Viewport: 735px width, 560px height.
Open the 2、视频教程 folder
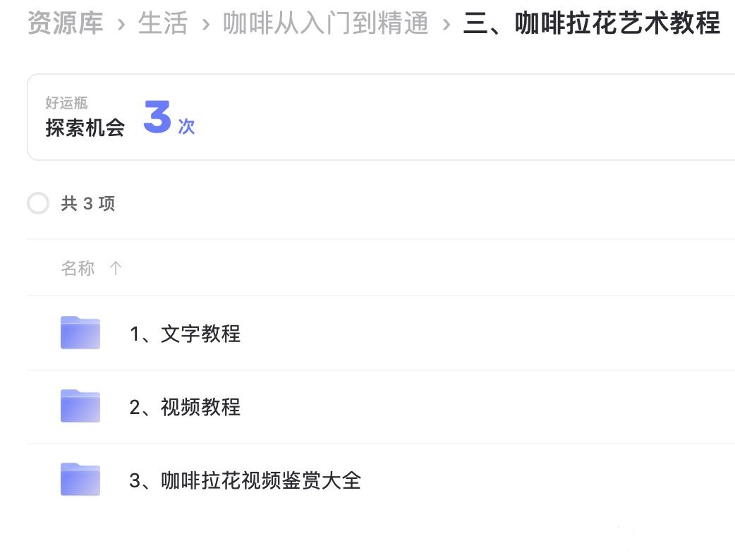coord(185,407)
